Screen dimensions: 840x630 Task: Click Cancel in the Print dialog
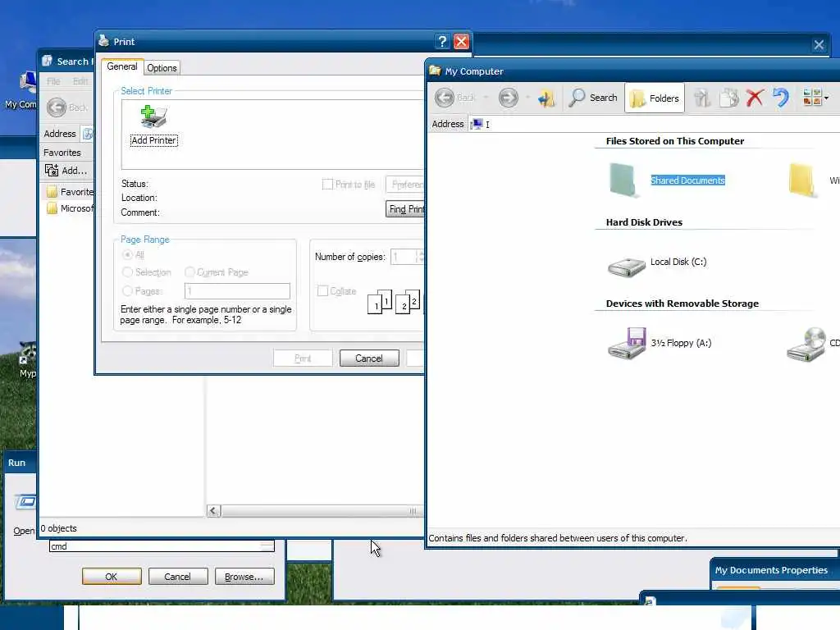click(x=369, y=358)
